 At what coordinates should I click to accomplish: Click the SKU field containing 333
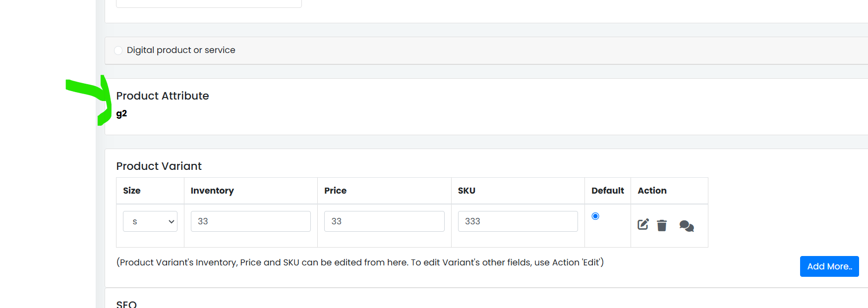(x=518, y=221)
